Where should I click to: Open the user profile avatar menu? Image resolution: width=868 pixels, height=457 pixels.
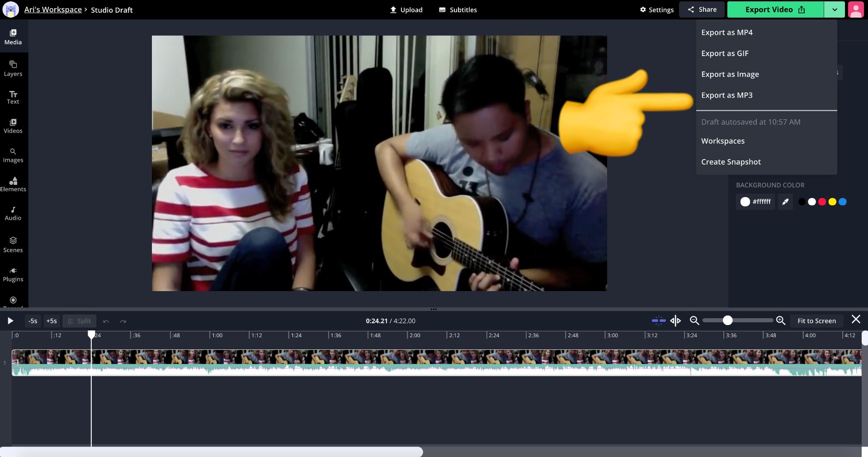coord(856,9)
